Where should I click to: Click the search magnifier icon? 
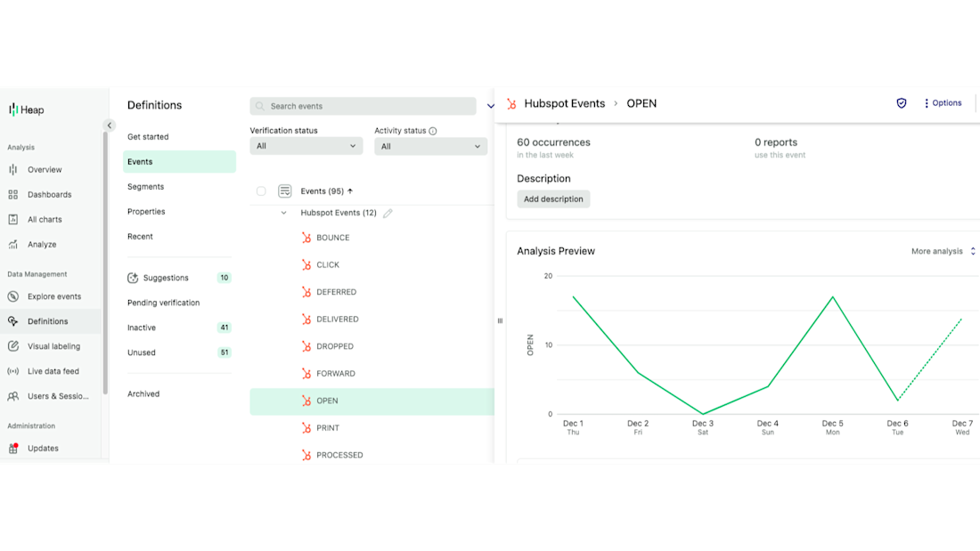coord(260,106)
